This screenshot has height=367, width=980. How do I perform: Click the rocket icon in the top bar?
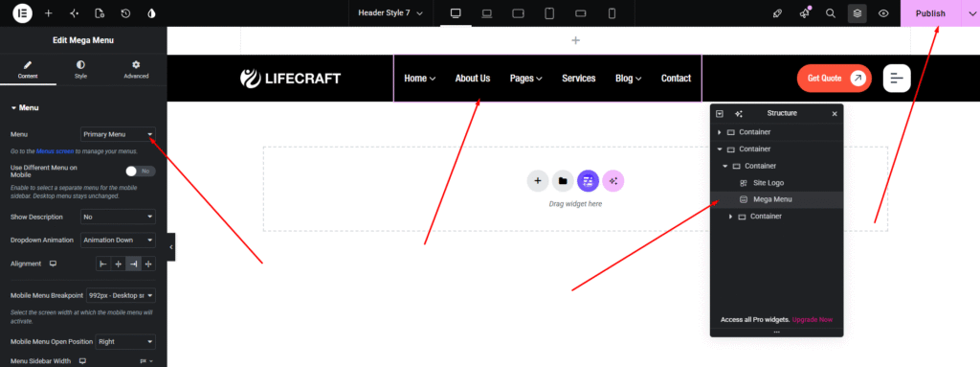coord(777,13)
